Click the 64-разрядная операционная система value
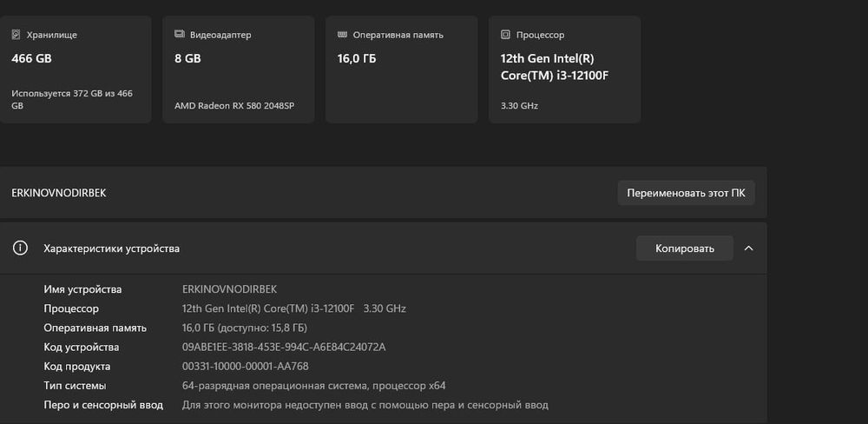The width and height of the screenshot is (868, 424). [x=314, y=385]
